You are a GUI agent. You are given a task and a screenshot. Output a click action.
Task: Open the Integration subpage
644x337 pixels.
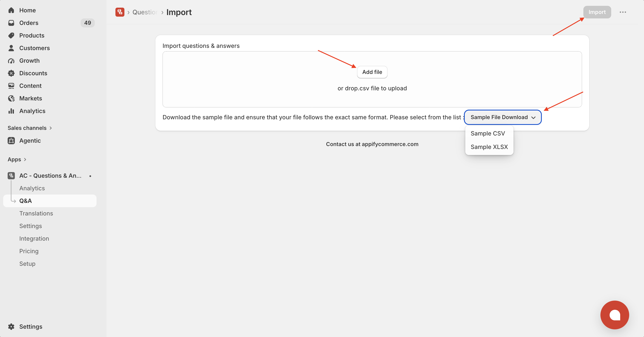[34, 238]
